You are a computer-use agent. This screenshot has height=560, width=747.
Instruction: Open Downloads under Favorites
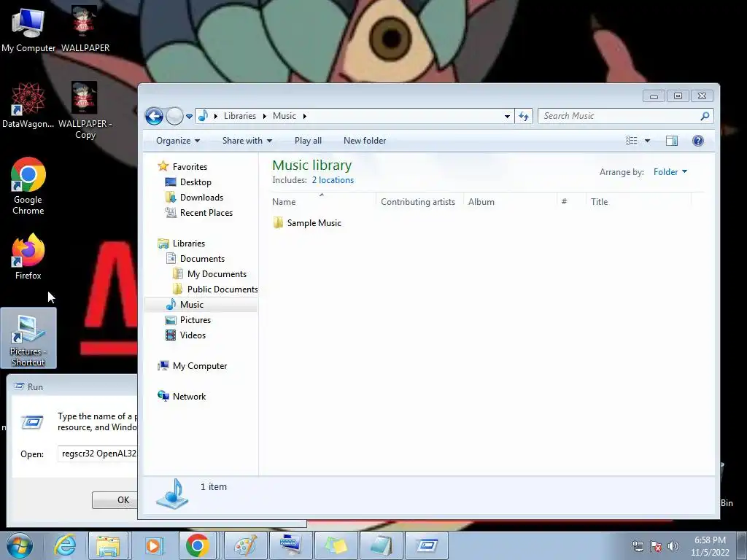pos(194,198)
